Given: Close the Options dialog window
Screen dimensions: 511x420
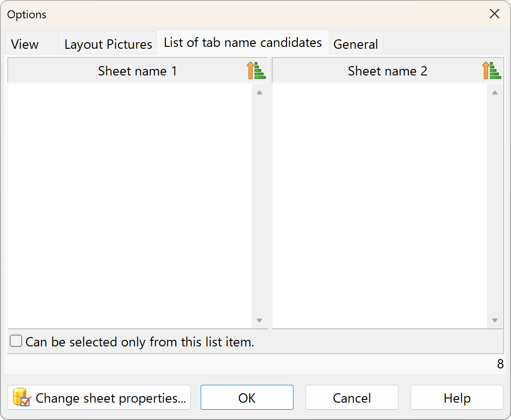Looking at the screenshot, I should coord(494,14).
